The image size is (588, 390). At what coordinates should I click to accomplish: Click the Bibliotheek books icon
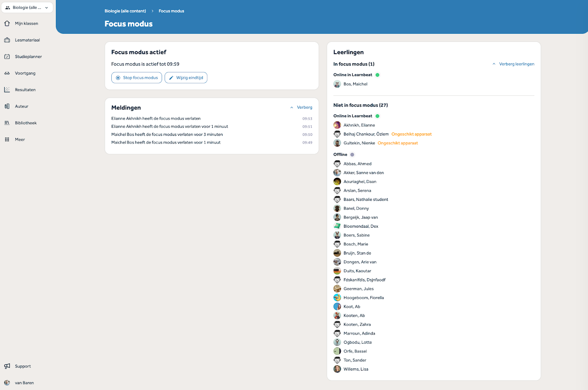point(7,123)
